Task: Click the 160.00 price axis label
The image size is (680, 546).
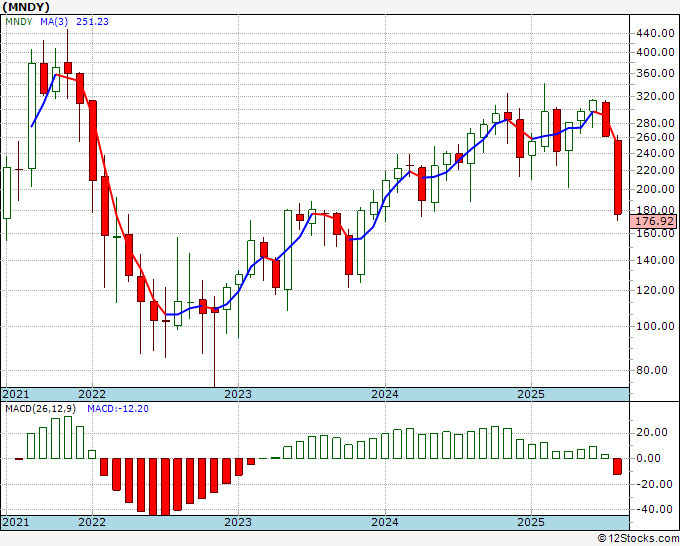Action: pos(655,233)
